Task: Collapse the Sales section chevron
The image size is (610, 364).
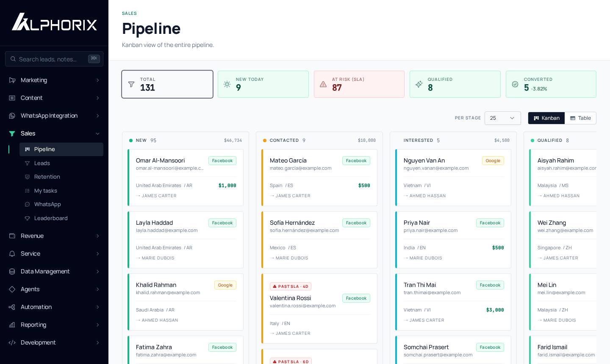Action: point(97,134)
